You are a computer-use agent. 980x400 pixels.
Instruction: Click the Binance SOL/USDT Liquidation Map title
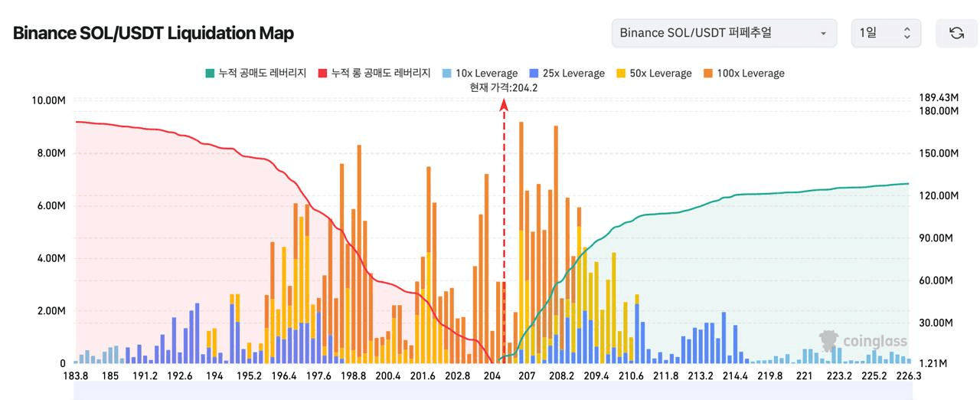point(153,33)
